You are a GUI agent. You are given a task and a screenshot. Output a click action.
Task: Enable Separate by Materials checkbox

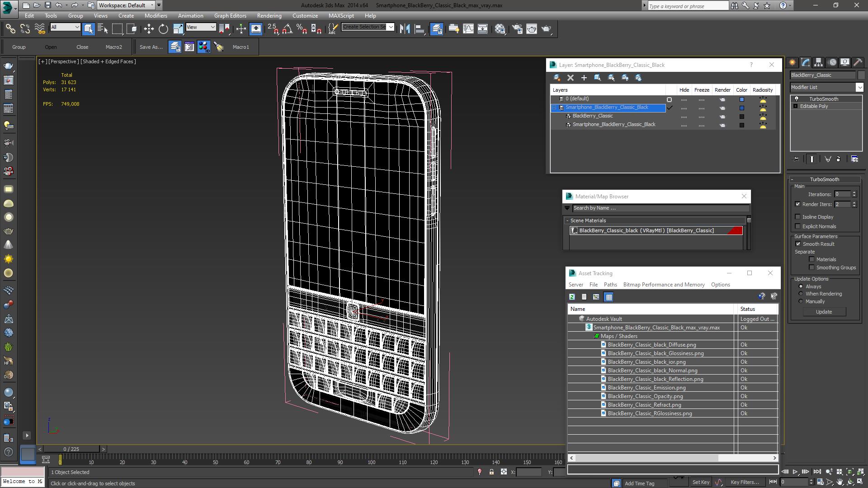click(x=811, y=259)
